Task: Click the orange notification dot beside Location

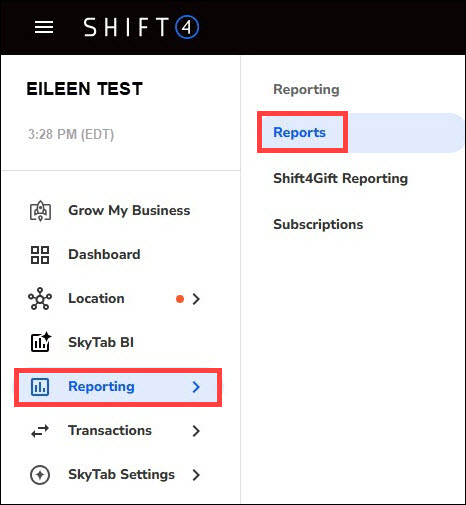Action: pos(180,299)
